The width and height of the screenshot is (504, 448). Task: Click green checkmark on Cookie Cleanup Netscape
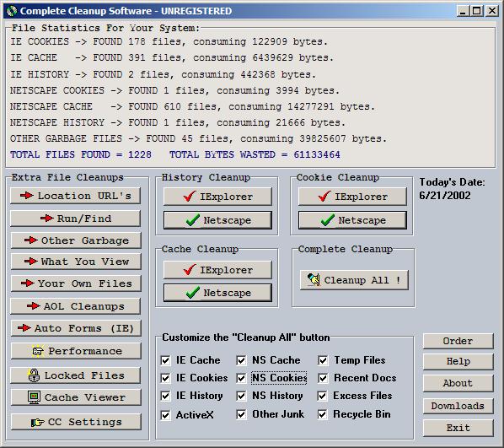[x=328, y=220]
